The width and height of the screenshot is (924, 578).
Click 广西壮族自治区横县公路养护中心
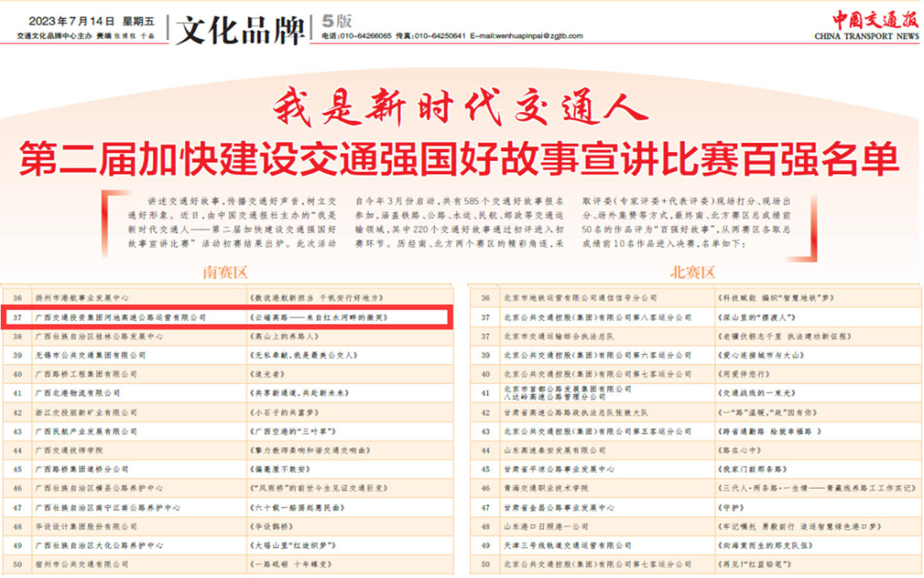(x=99, y=488)
